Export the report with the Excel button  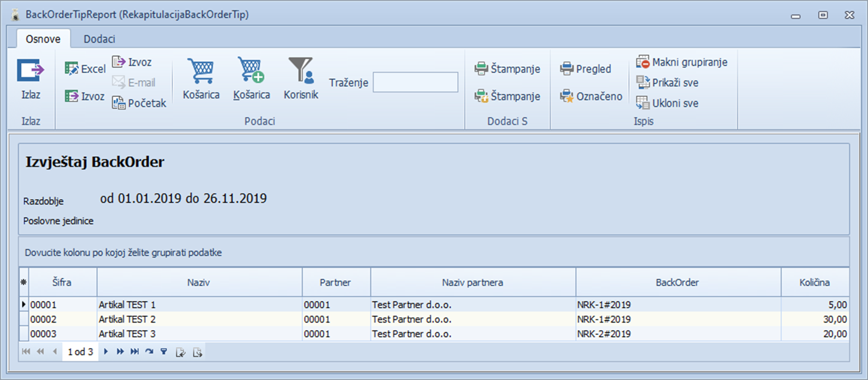point(85,69)
